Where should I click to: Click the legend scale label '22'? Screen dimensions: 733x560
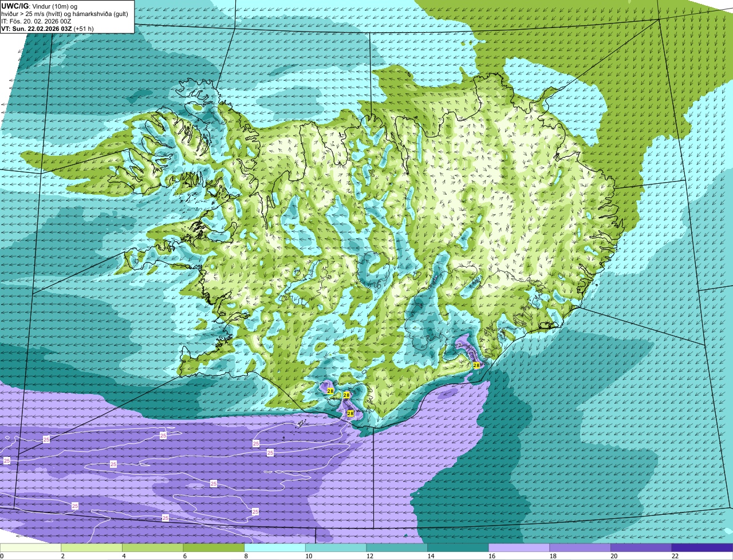pos(676,556)
